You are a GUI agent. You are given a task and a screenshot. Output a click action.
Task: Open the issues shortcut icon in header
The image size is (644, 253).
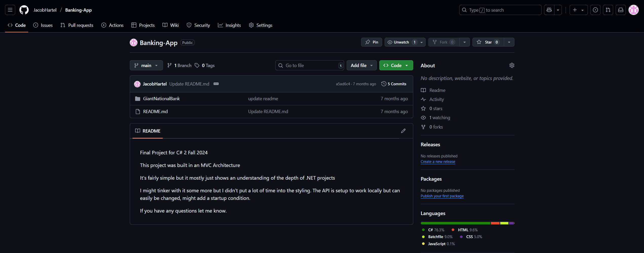pyautogui.click(x=595, y=10)
